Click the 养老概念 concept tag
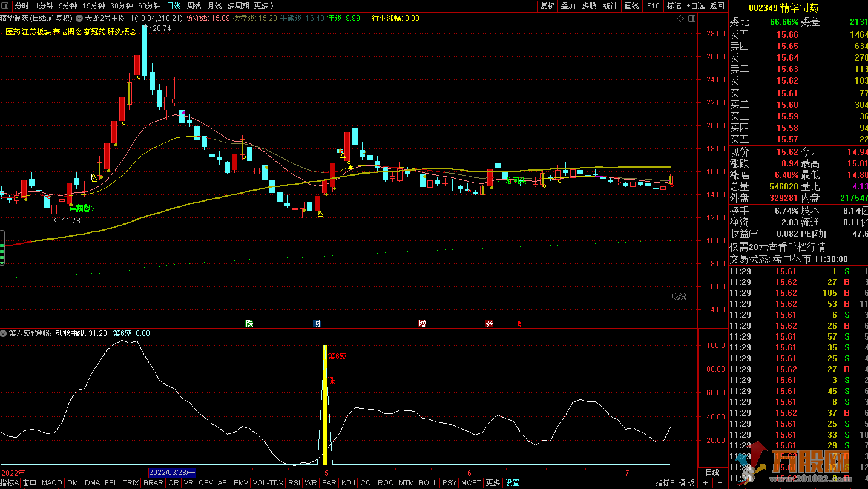 click(x=67, y=32)
